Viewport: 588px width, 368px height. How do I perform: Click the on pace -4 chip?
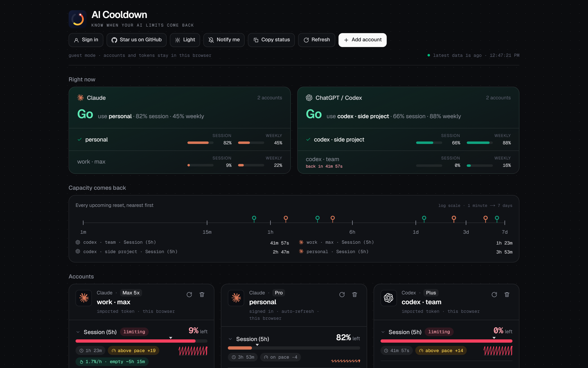(281, 357)
